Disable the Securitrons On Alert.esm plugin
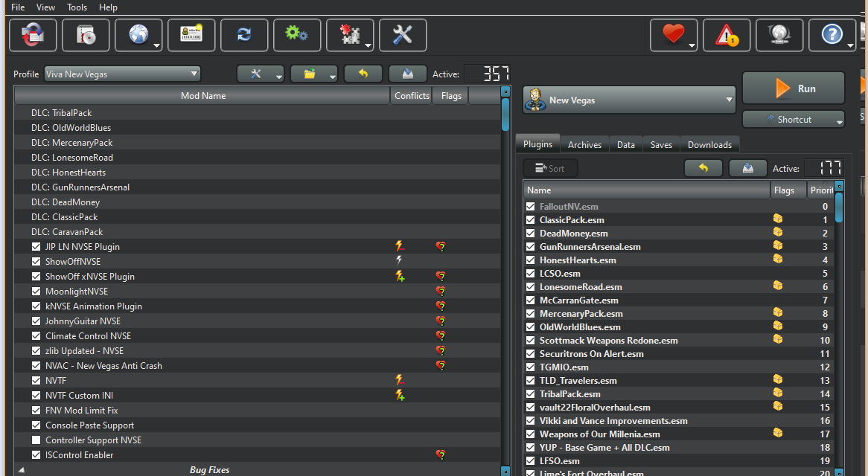This screenshot has height=476, width=868. [x=530, y=354]
